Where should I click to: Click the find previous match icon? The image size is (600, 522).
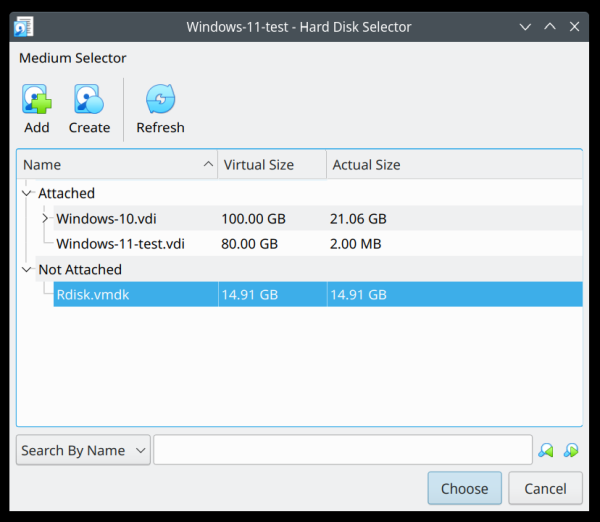pos(545,451)
